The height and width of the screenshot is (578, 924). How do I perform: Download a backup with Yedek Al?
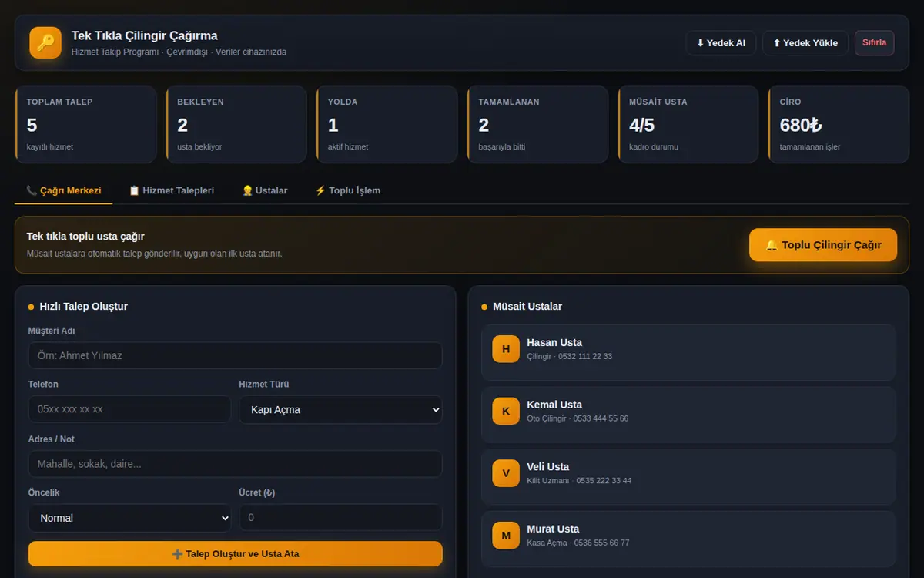721,43
